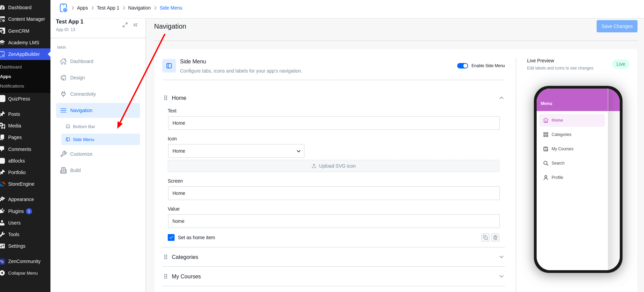Viewport: 644px width, 292px height.
Task: Click the Plugins update count badge
Action: tap(29, 211)
